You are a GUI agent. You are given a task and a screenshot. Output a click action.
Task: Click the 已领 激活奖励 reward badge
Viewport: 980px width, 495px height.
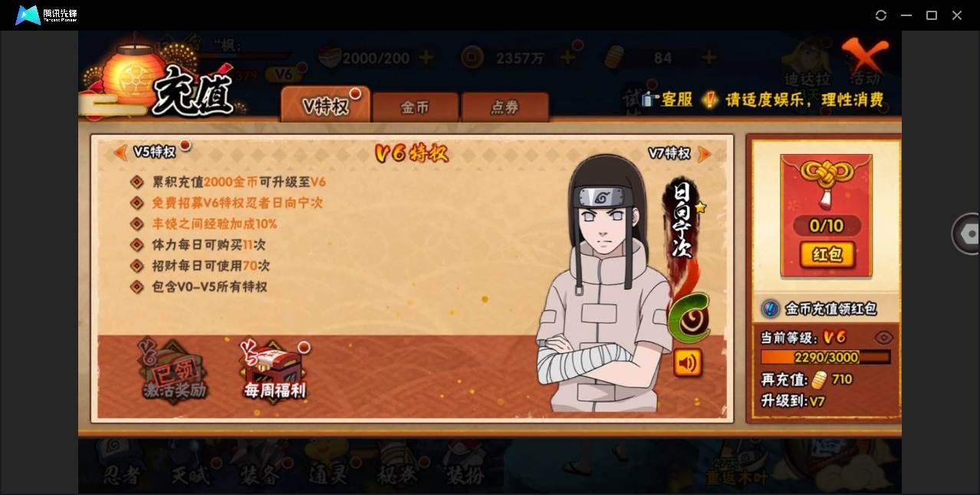(175, 371)
